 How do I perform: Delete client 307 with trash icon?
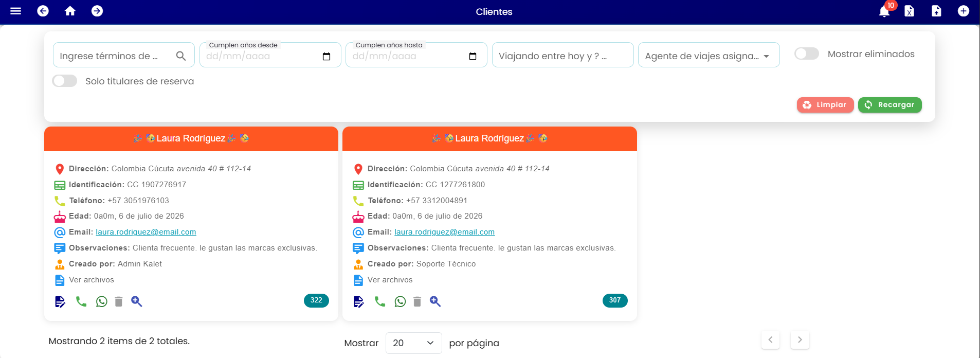pyautogui.click(x=417, y=301)
